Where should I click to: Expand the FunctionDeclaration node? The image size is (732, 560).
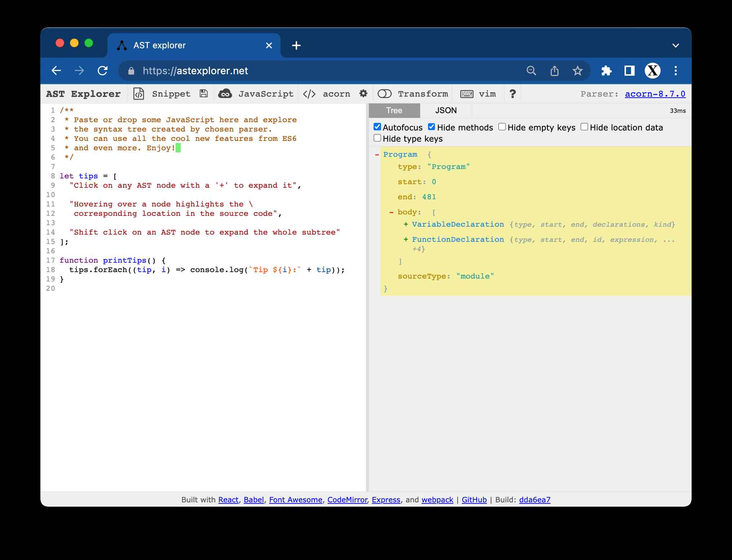(406, 239)
